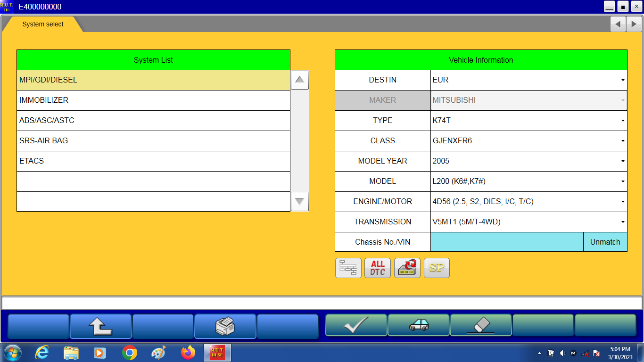Image resolution: width=644 pixels, height=362 pixels.
Task: Click the Vehicle Information header
Action: 481,60
